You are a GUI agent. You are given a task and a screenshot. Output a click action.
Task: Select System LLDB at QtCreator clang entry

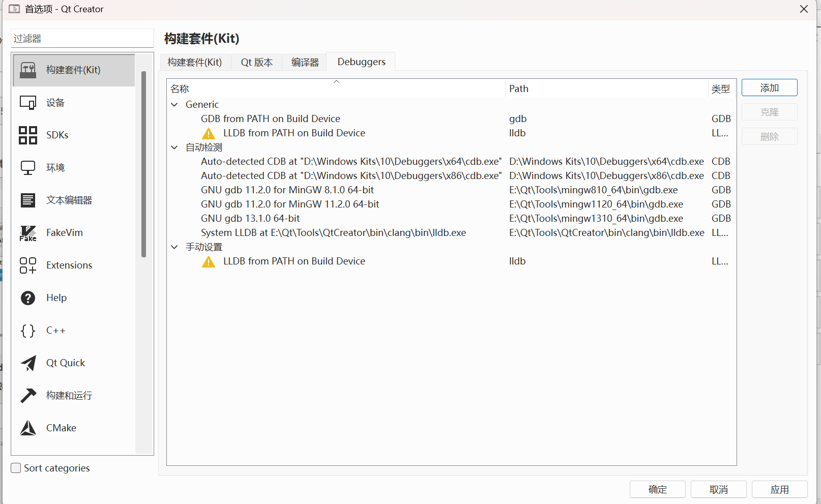(x=333, y=233)
